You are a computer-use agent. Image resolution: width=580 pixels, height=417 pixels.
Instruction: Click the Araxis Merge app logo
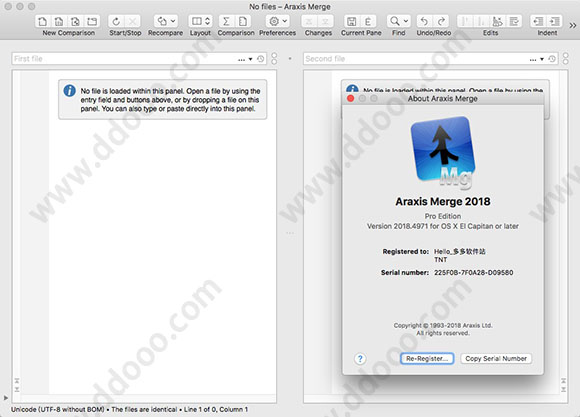coord(443,152)
